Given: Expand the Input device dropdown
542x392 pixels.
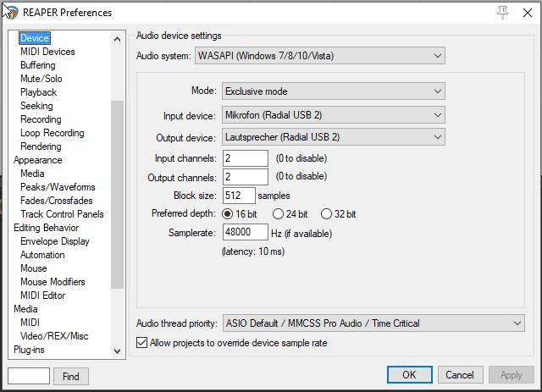Looking at the screenshot, I should (333, 115).
